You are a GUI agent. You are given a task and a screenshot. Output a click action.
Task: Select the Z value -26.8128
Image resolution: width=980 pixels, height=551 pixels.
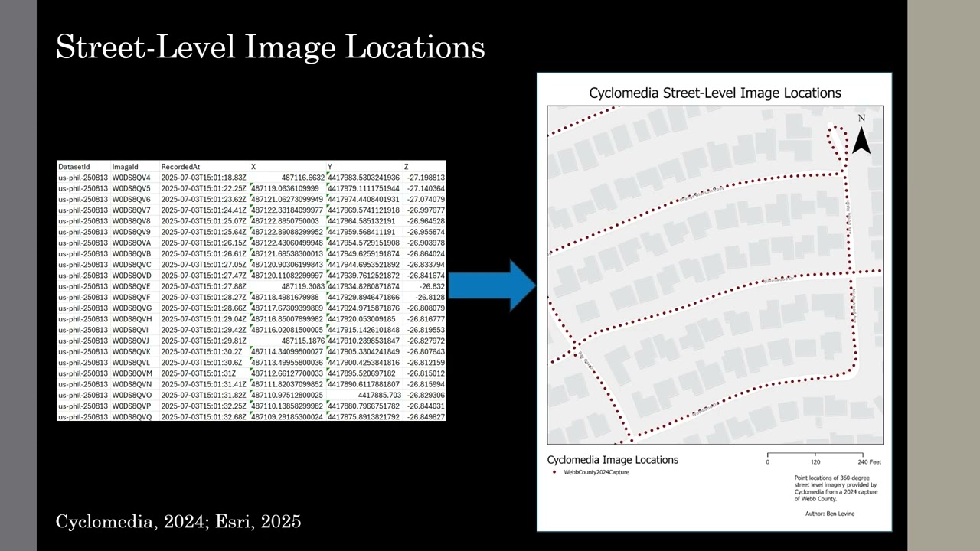click(430, 297)
